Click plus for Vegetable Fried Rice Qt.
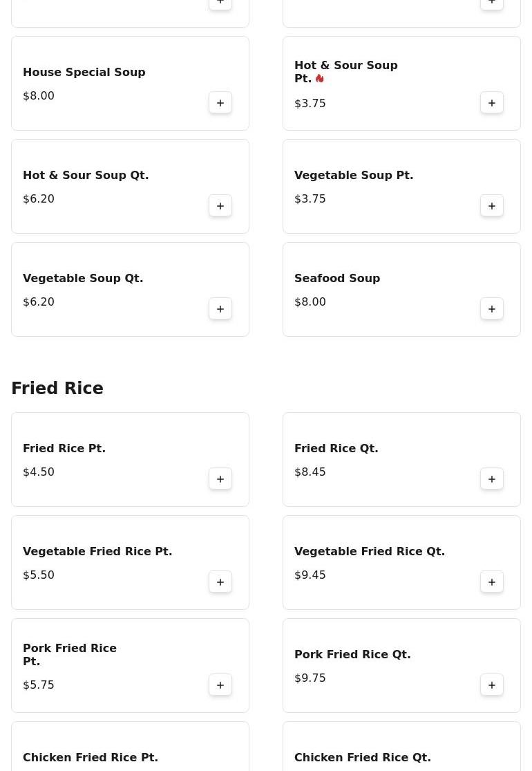 [492, 582]
